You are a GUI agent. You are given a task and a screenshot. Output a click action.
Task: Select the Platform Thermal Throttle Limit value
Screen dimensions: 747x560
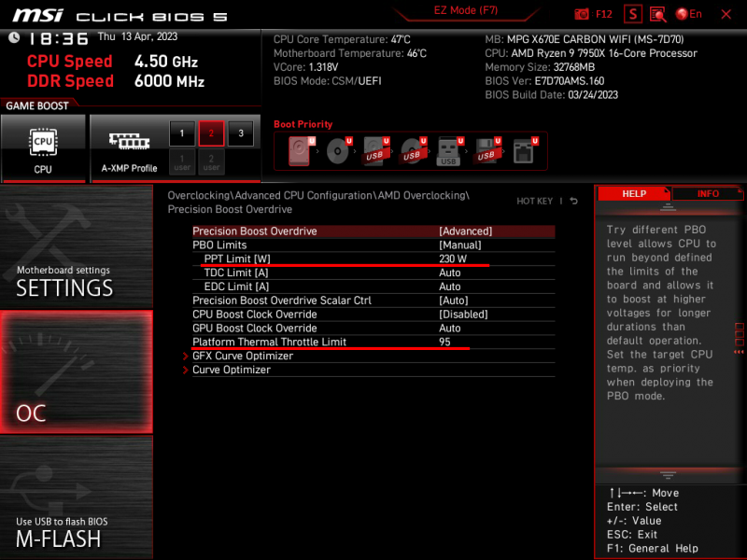[x=444, y=342]
